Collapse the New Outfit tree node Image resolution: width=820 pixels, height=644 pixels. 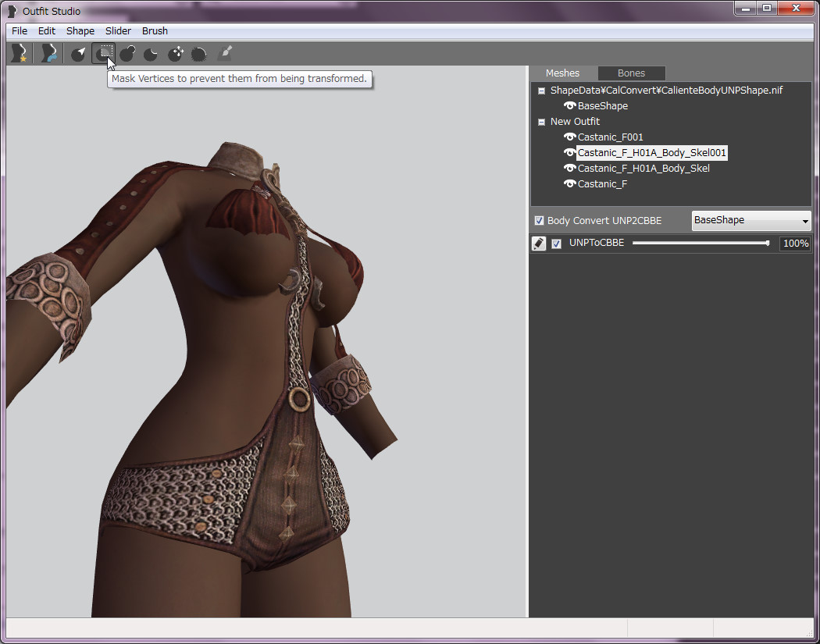[x=541, y=122]
